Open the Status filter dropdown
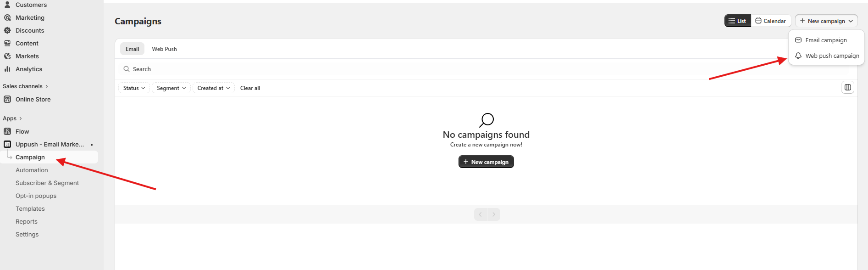Image resolution: width=868 pixels, height=270 pixels. (x=134, y=88)
